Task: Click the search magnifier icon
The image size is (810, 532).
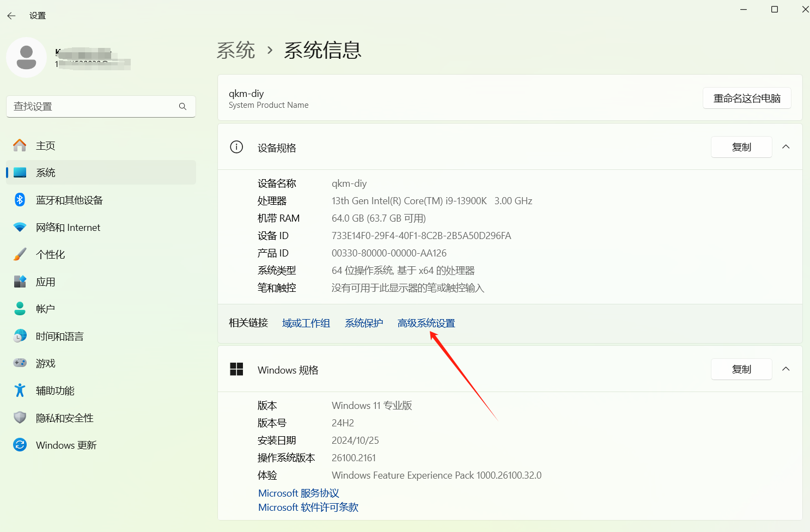Action: click(182, 107)
